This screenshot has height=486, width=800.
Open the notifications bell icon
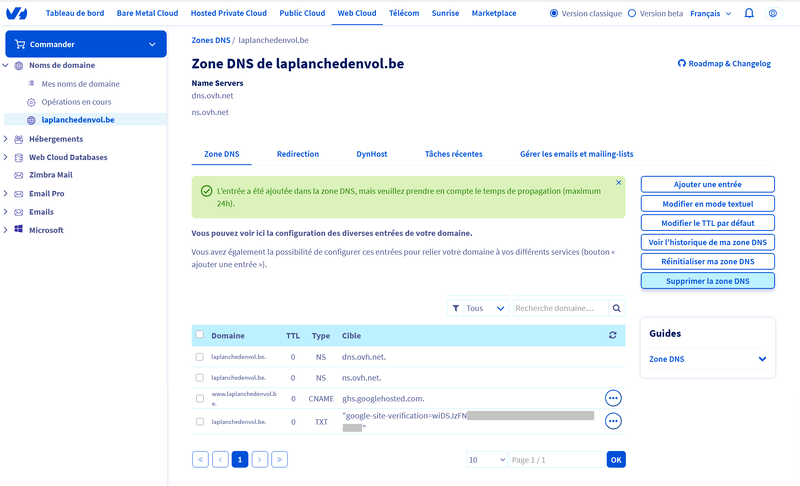tap(748, 13)
